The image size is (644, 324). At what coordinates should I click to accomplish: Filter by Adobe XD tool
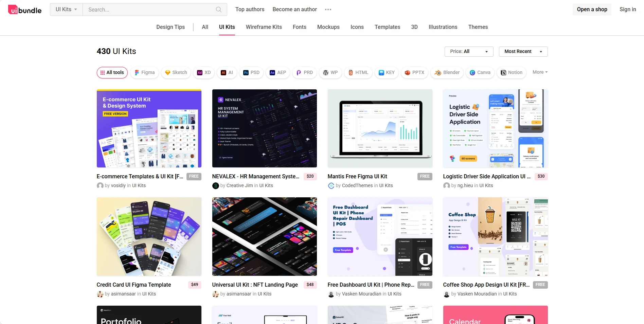(204, 73)
